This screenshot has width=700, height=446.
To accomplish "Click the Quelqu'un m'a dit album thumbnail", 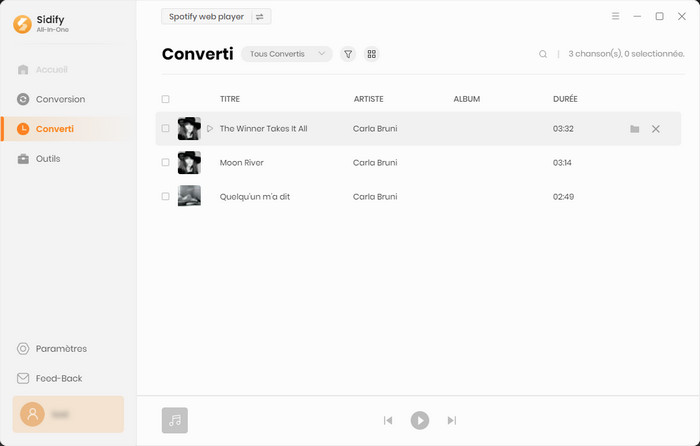I will point(189,196).
